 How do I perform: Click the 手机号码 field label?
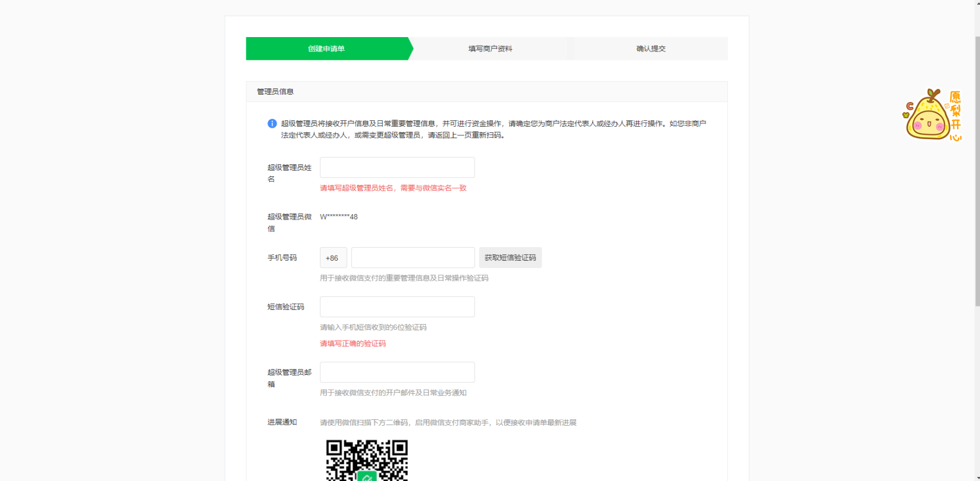[x=282, y=258]
